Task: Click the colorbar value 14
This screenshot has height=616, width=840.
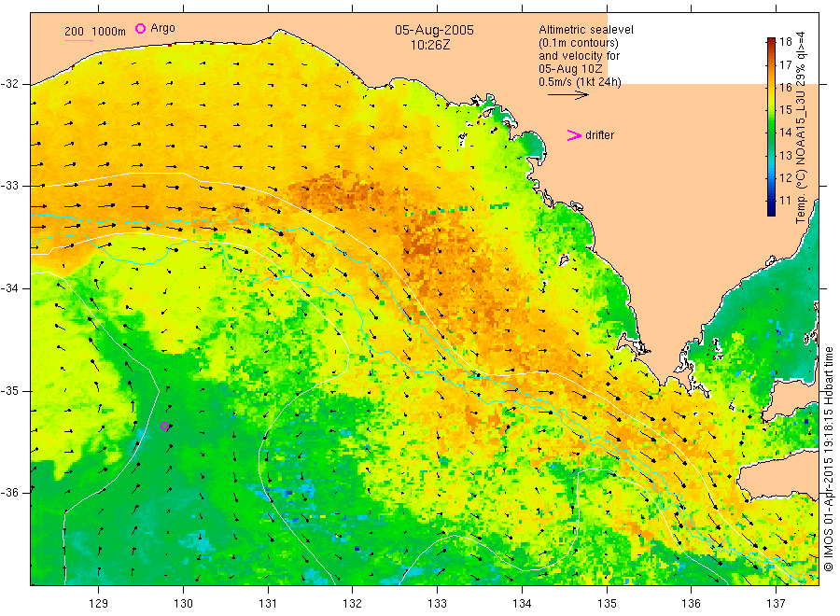Action: tap(786, 133)
